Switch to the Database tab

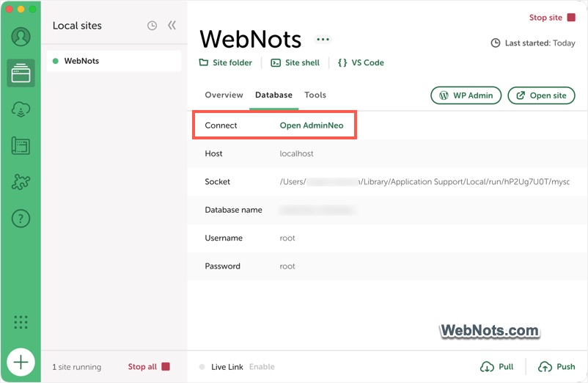pyautogui.click(x=273, y=95)
